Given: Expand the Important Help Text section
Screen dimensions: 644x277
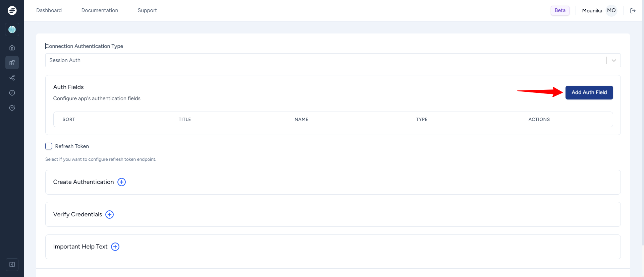Looking at the screenshot, I should click(x=115, y=247).
